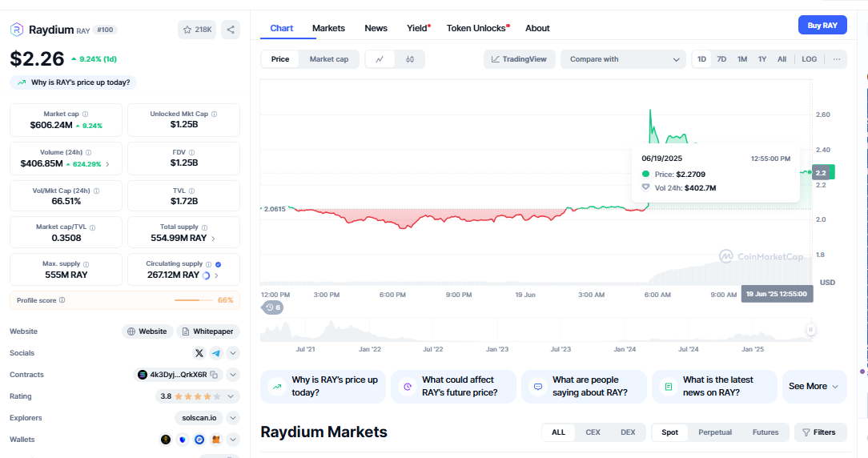Add RAY to watchlist star button
The image size is (868, 458).
[197, 30]
